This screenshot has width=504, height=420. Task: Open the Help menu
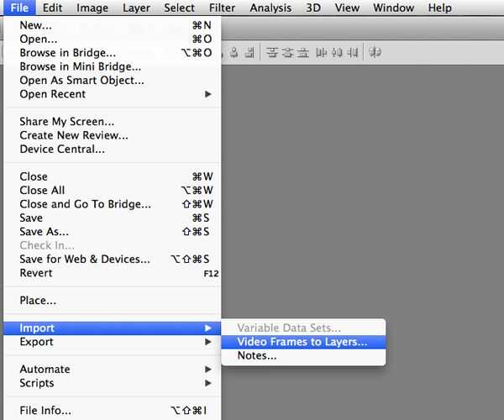[439, 8]
